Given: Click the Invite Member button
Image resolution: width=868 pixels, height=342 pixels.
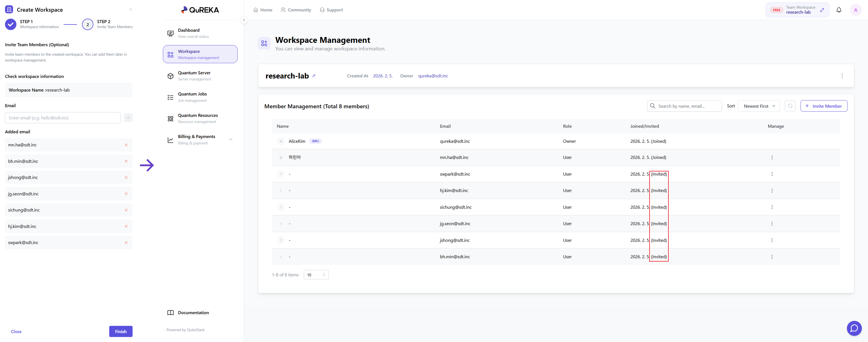Looking at the screenshot, I should [x=824, y=106].
